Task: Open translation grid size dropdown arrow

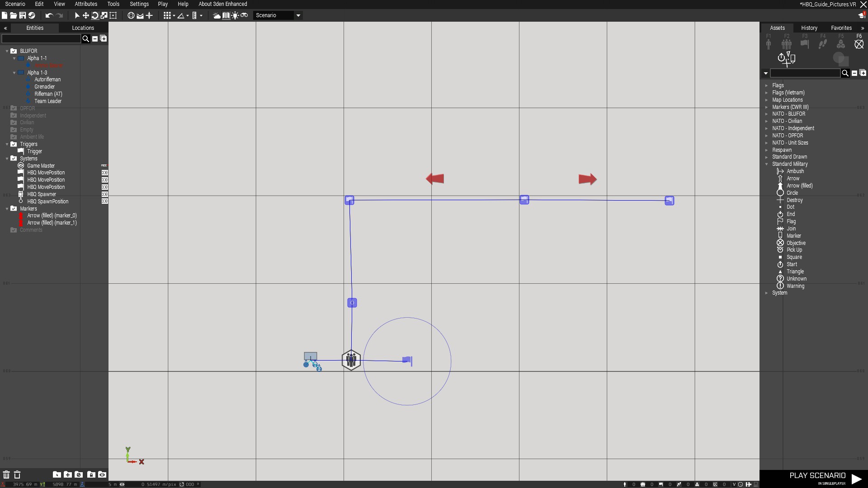Action: (174, 15)
